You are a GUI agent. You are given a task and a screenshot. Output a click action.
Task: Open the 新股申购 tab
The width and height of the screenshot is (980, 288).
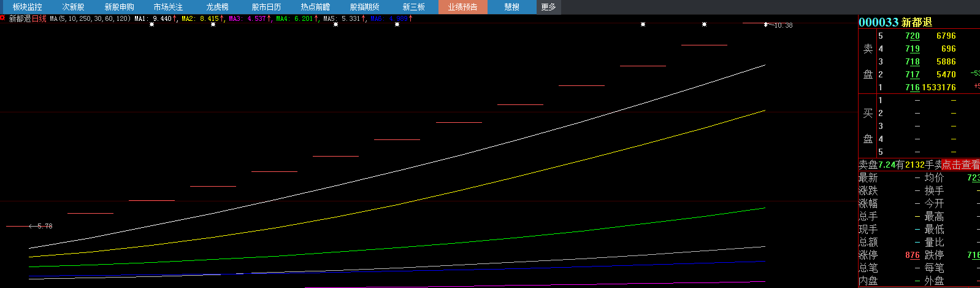tap(119, 7)
